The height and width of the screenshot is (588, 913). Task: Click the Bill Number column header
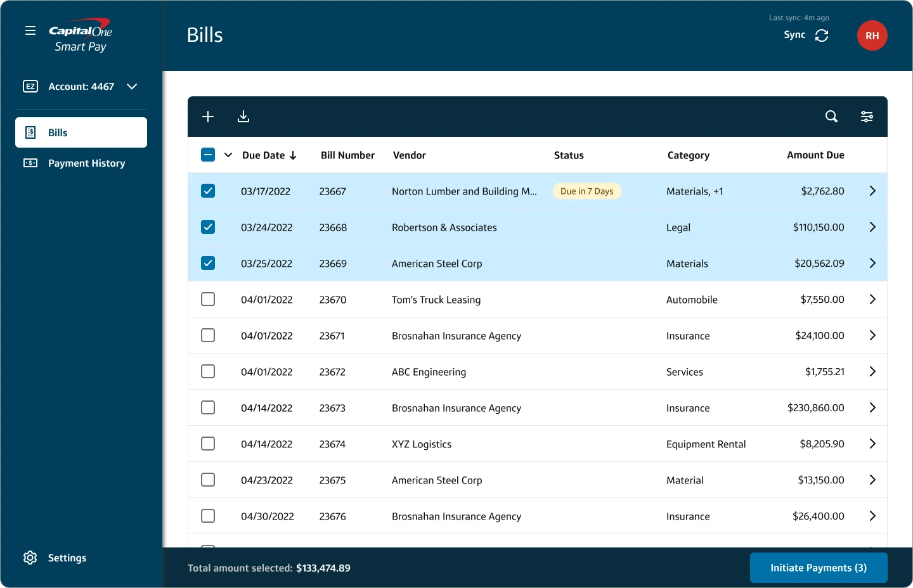point(347,155)
